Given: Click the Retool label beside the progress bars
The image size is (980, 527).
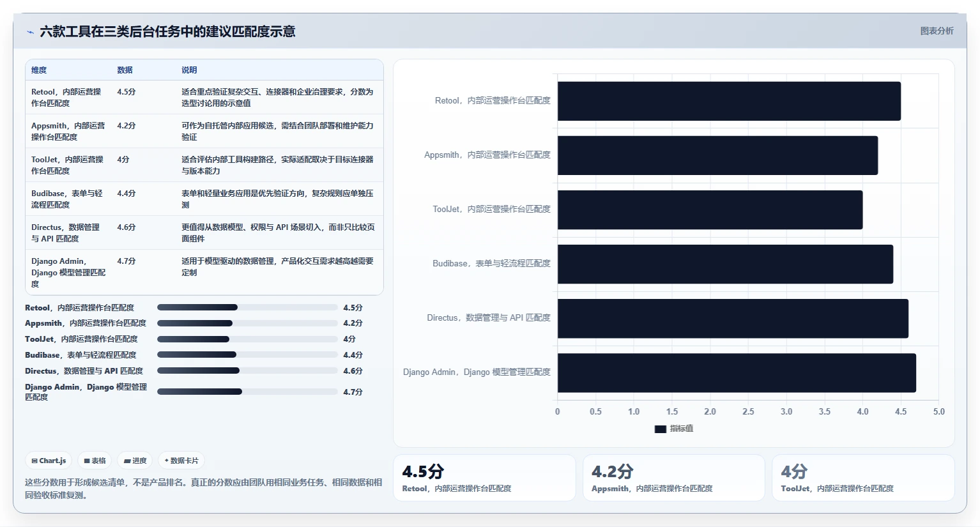Looking at the screenshot, I should tap(80, 308).
